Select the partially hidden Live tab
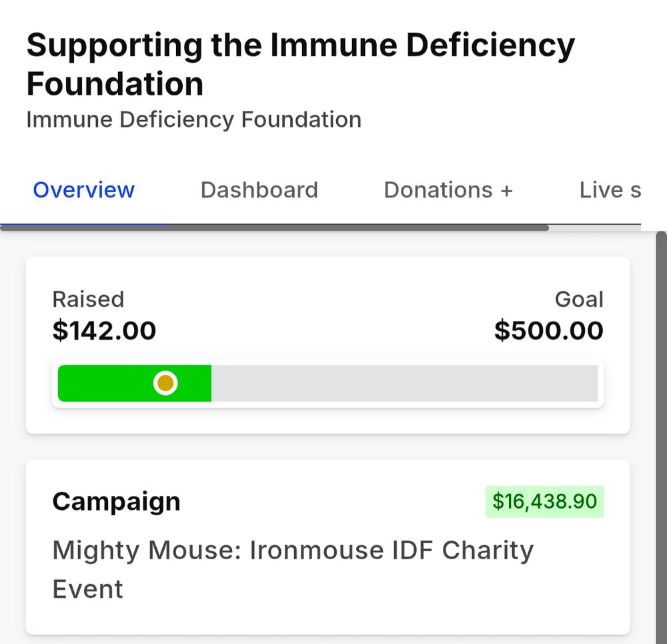This screenshot has width=667, height=644. click(x=610, y=190)
